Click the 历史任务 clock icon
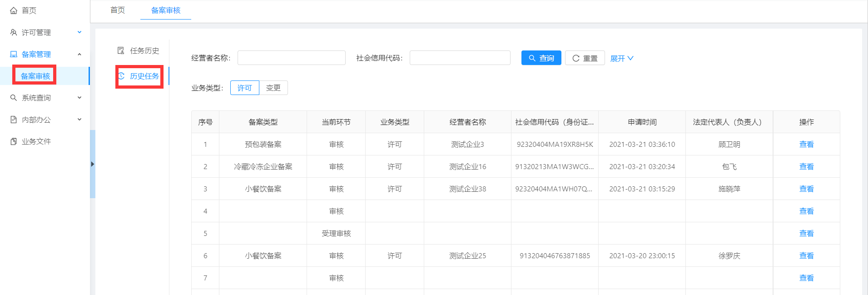 tap(121, 76)
